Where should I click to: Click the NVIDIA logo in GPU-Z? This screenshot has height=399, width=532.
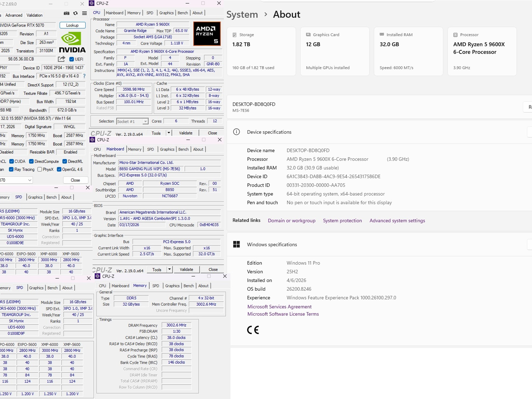click(72, 42)
